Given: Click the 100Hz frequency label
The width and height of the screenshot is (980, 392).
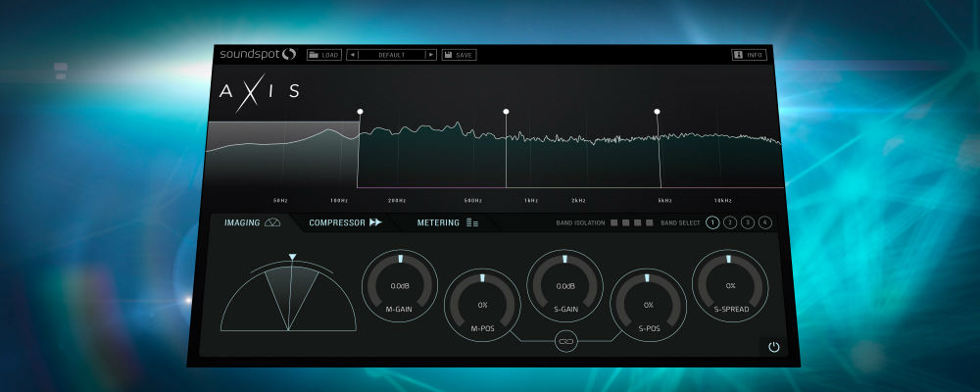Looking at the screenshot, I should (339, 201).
